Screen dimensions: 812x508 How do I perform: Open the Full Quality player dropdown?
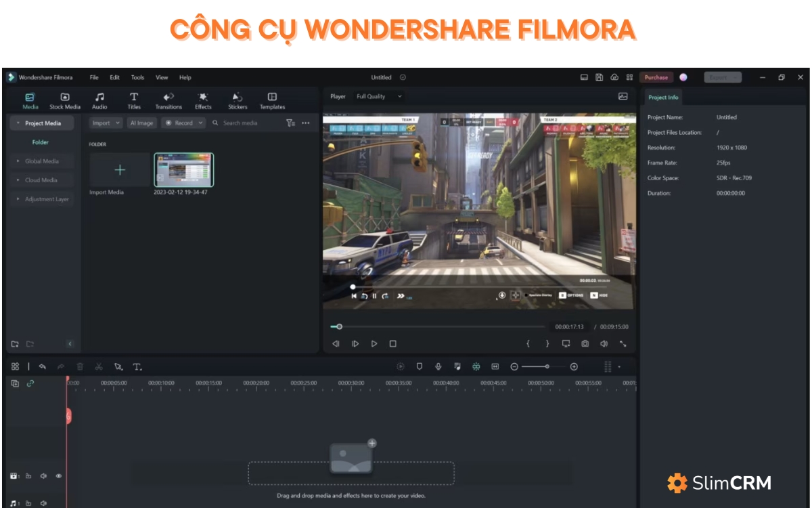coord(379,96)
